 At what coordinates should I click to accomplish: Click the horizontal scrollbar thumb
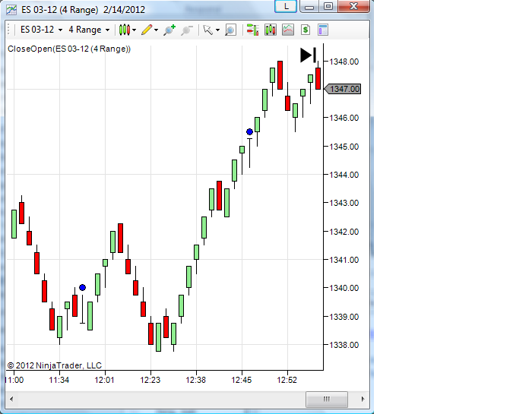pos(327,399)
